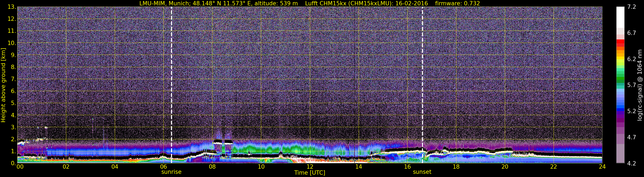This screenshot has width=644, height=177.
Task: Click the 'sunset' label below the axis
Action: [x=422, y=172]
